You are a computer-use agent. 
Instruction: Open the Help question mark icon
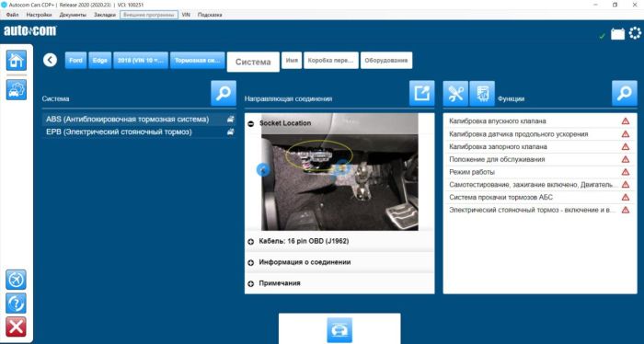coord(16,304)
